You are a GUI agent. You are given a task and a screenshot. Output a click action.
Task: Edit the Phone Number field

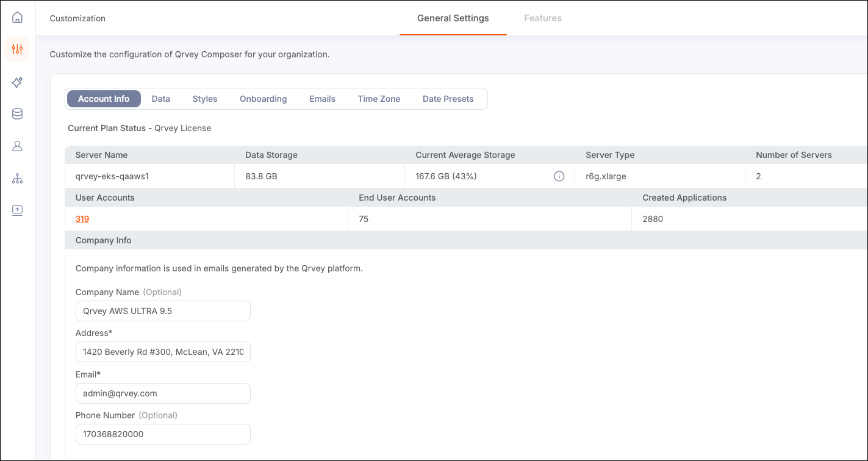coord(163,434)
